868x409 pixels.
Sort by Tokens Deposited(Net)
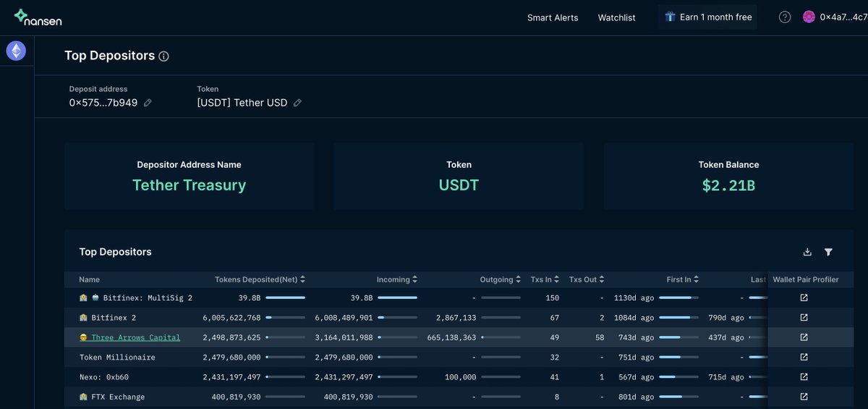(x=260, y=279)
